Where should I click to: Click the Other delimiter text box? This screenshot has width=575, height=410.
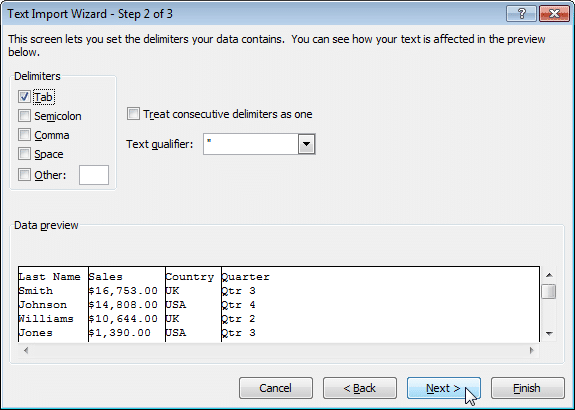coord(94,175)
